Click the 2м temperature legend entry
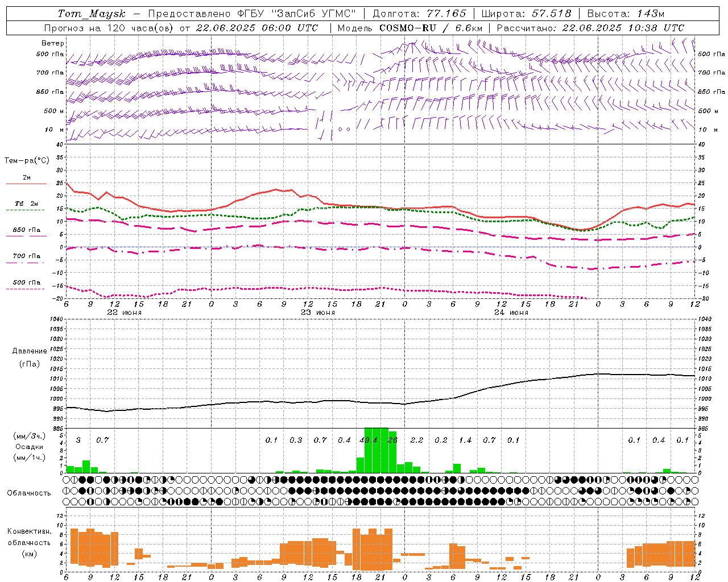Image resolution: width=728 pixels, height=582 pixels. click(x=27, y=177)
